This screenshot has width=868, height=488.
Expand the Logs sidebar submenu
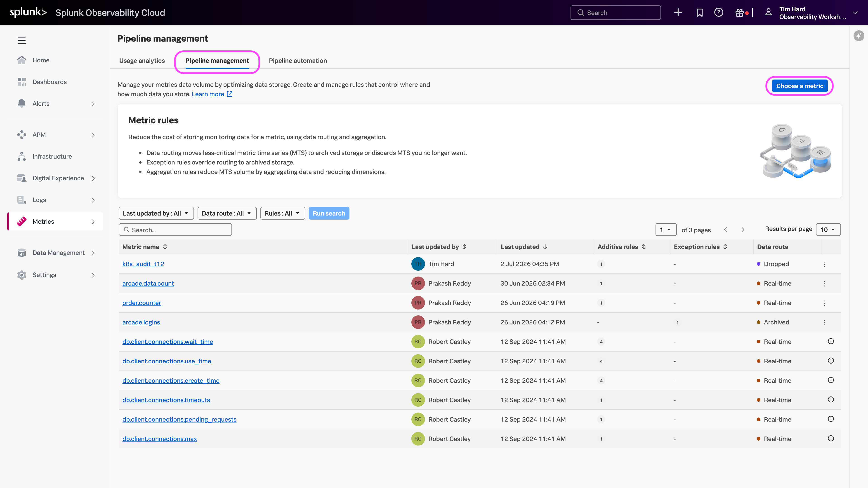[x=93, y=200]
